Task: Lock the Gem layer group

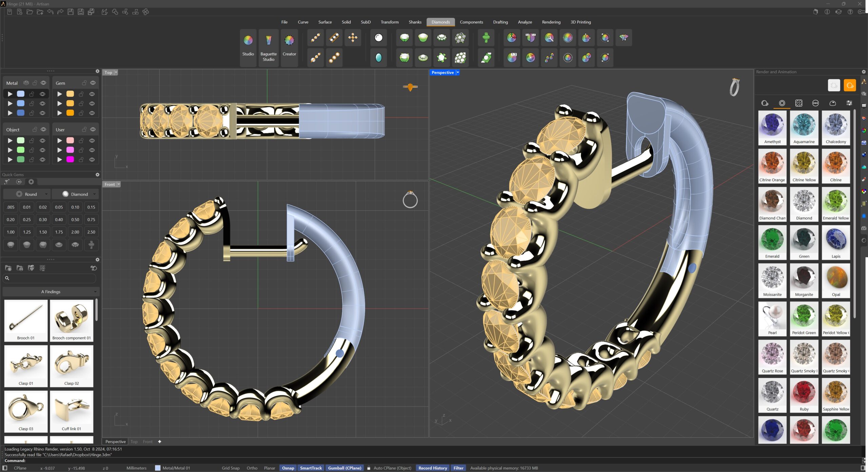Action: [x=84, y=83]
